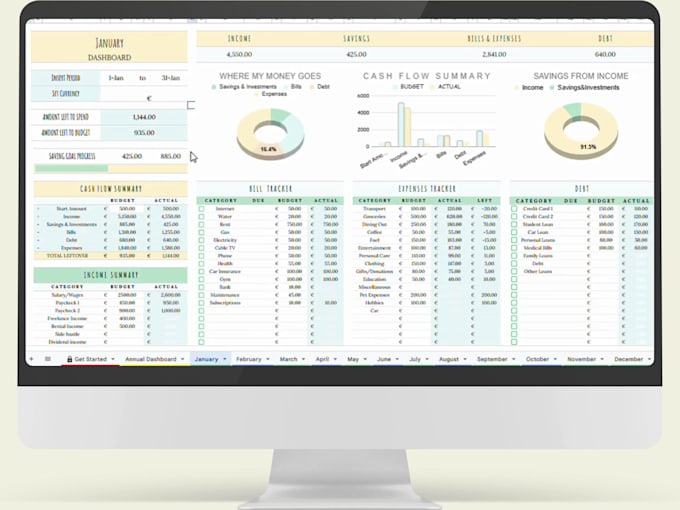
Task: Select the Expenses Tracker heading
Action: pyautogui.click(x=427, y=189)
